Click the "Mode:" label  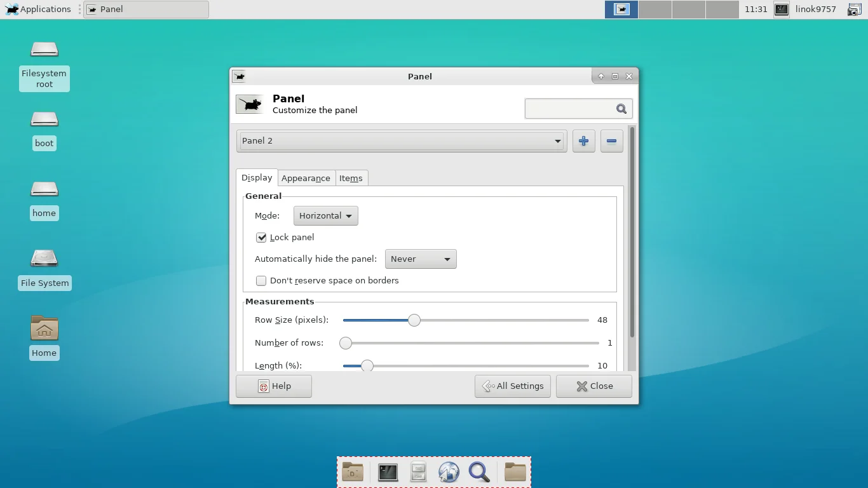(267, 216)
